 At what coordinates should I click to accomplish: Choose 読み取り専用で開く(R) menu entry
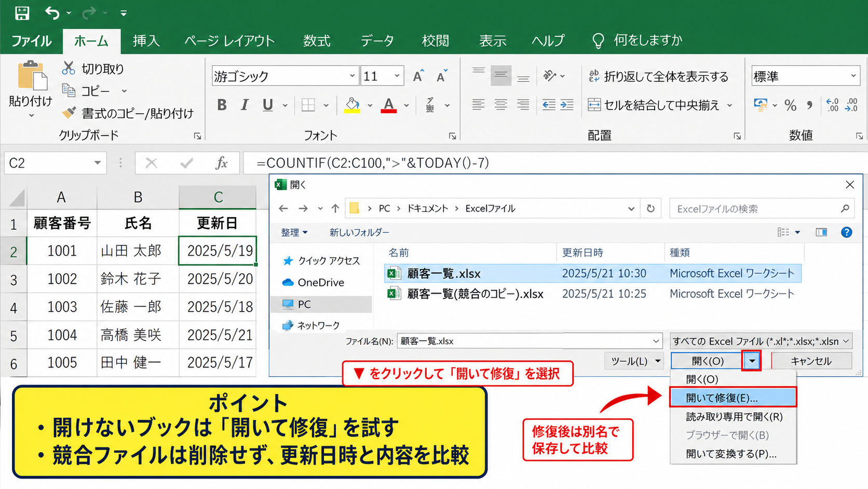tap(733, 416)
